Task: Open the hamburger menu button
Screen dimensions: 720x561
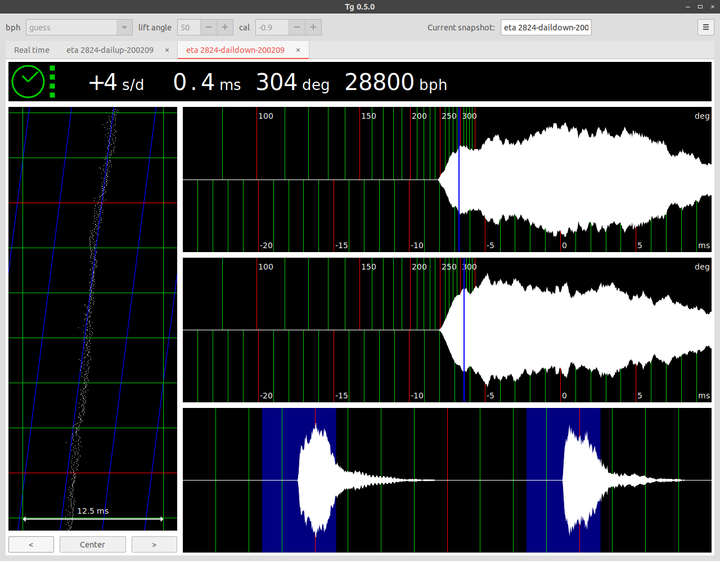Action: coord(705,28)
